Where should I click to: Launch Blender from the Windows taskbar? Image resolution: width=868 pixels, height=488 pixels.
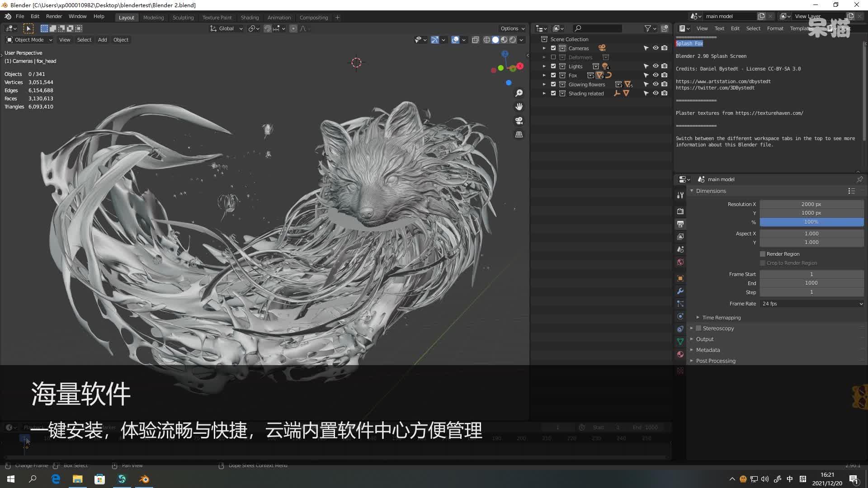point(144,479)
